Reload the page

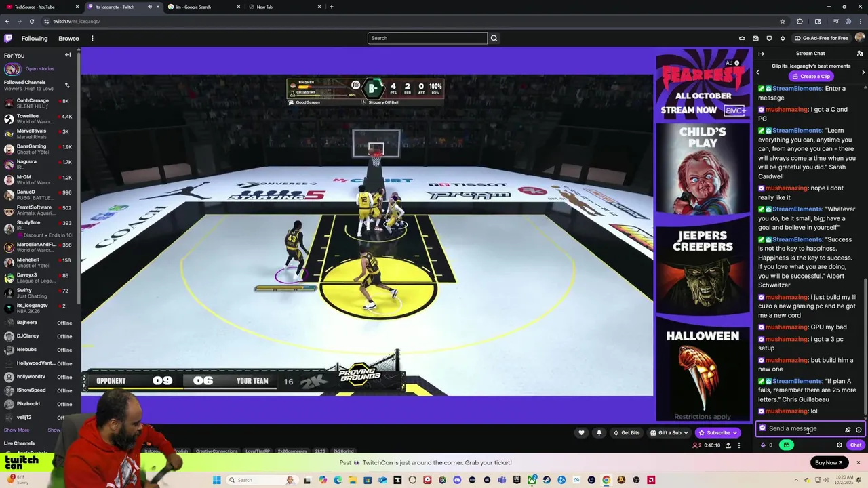pos(31,21)
